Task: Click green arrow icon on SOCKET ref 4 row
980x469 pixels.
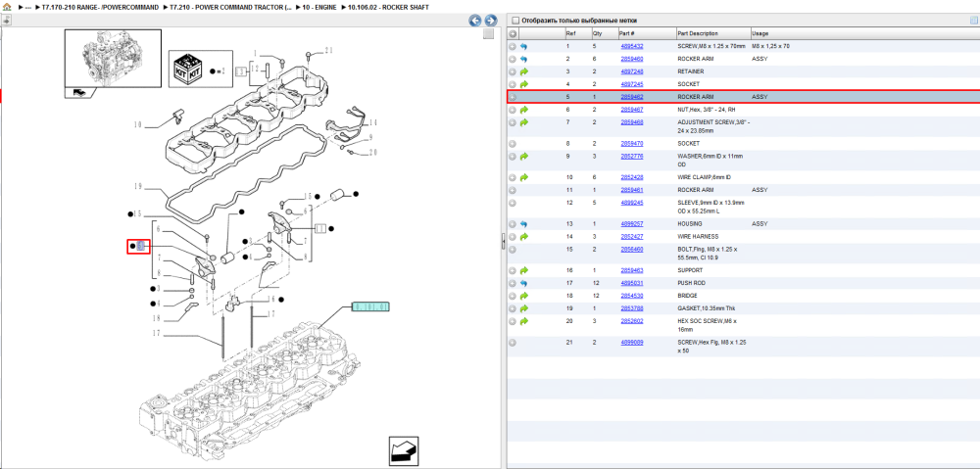Action: (523, 84)
